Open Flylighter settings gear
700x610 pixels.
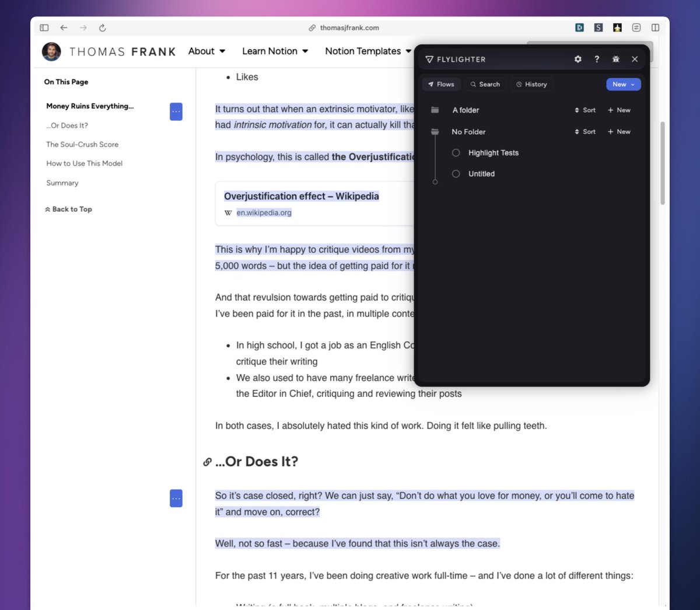578,59
